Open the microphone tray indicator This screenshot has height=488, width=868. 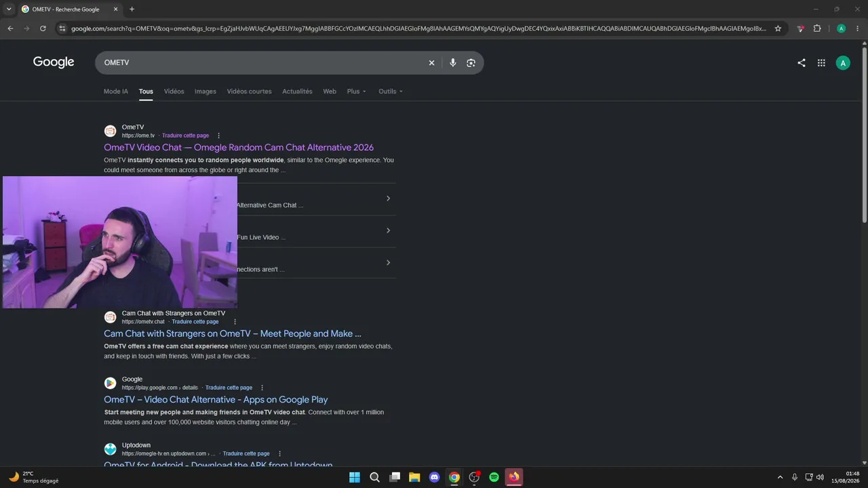point(795,477)
